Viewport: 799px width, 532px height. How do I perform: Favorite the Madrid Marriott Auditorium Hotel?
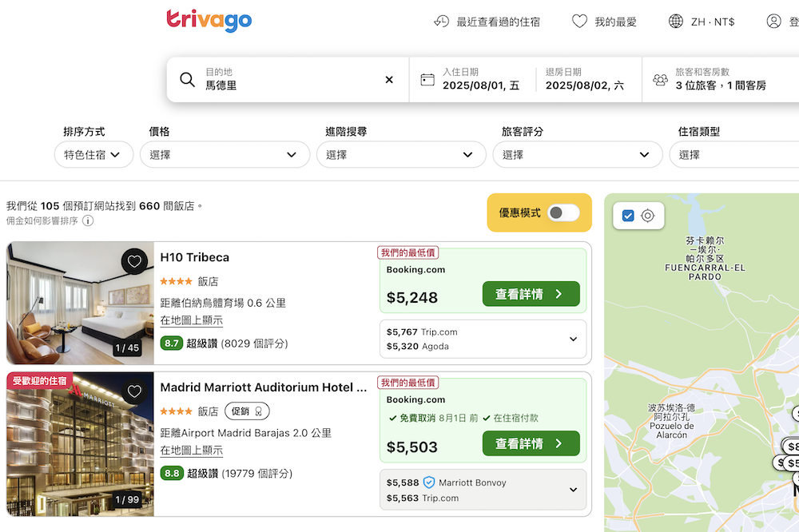coord(134,391)
